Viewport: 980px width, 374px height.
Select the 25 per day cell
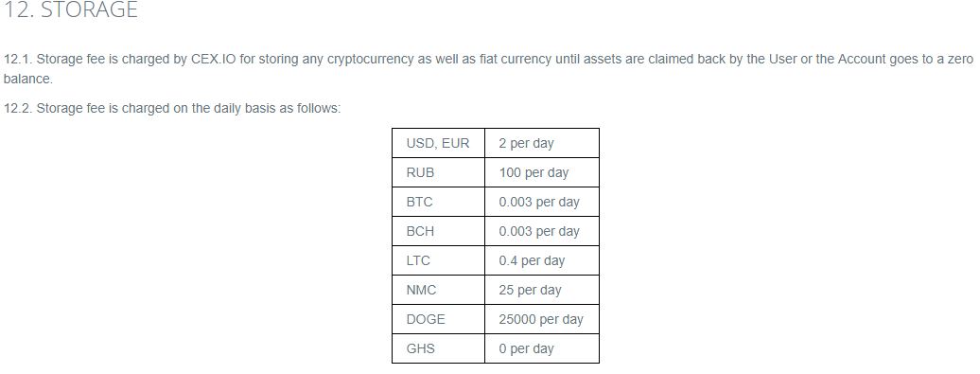point(542,290)
